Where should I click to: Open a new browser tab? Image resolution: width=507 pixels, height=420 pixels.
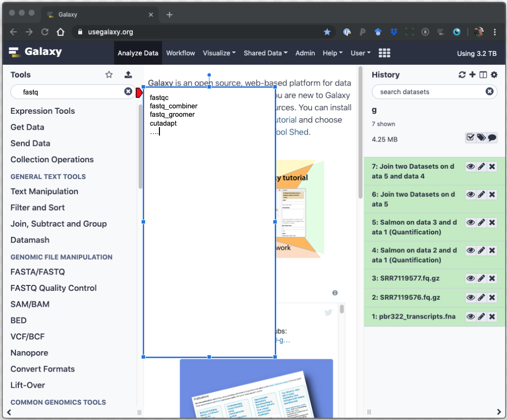pyautogui.click(x=169, y=14)
